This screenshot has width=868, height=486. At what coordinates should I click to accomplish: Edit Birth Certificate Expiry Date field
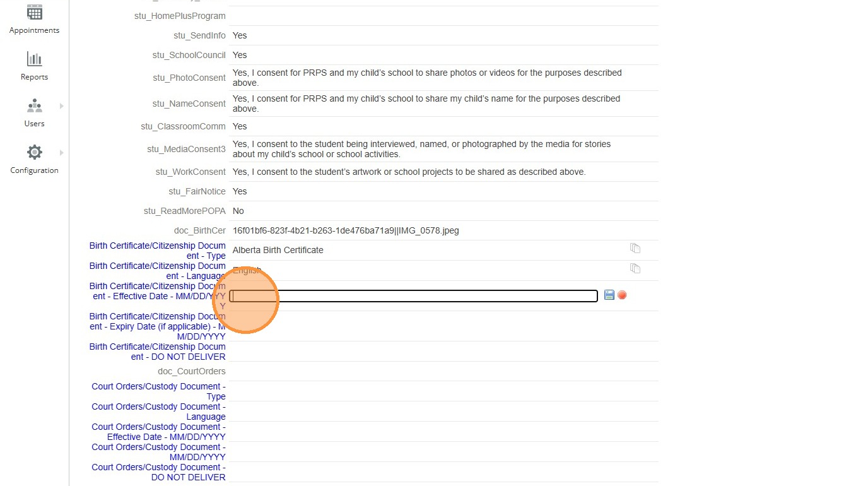point(158,326)
